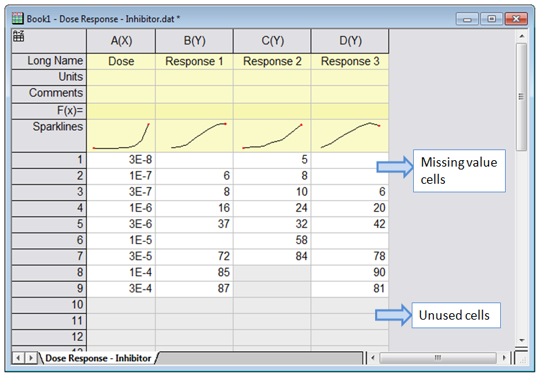The width and height of the screenshot is (543, 379).
Task: Click the dose cell 1E-7
Action: coord(121,176)
